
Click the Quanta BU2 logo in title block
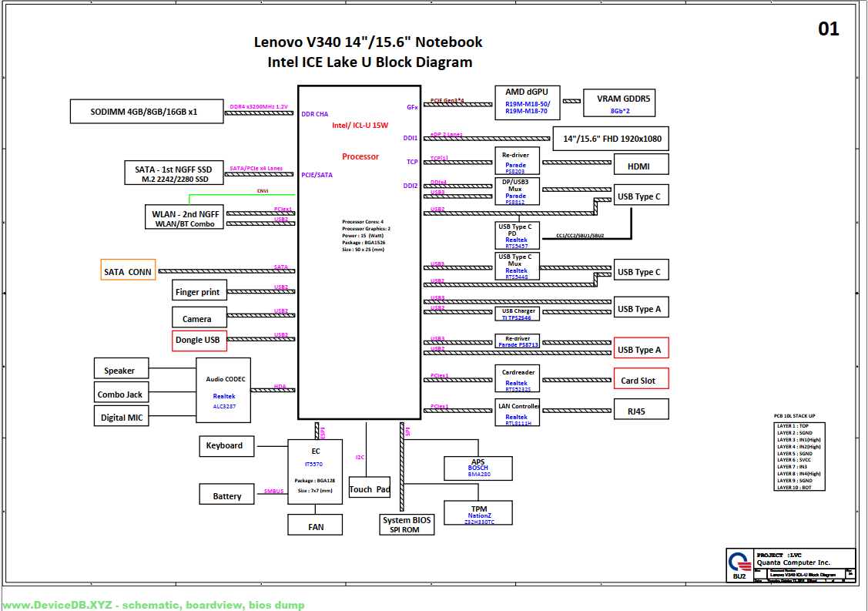click(x=740, y=566)
